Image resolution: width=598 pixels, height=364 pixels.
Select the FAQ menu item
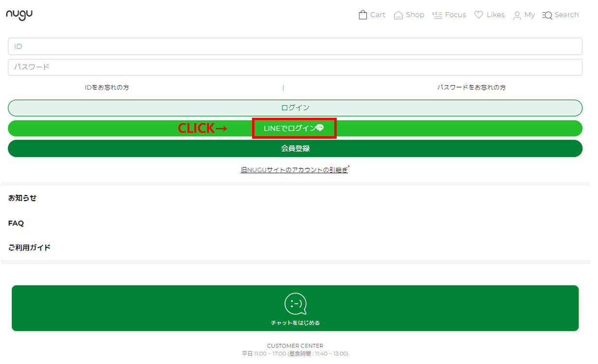click(16, 223)
